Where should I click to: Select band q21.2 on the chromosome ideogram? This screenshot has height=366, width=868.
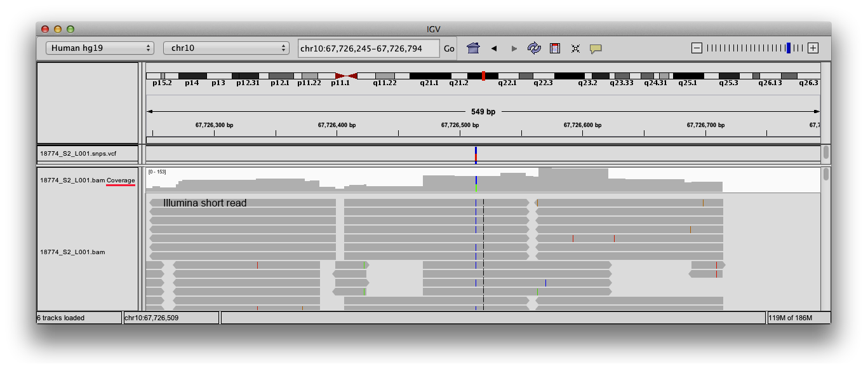pyautogui.click(x=459, y=78)
